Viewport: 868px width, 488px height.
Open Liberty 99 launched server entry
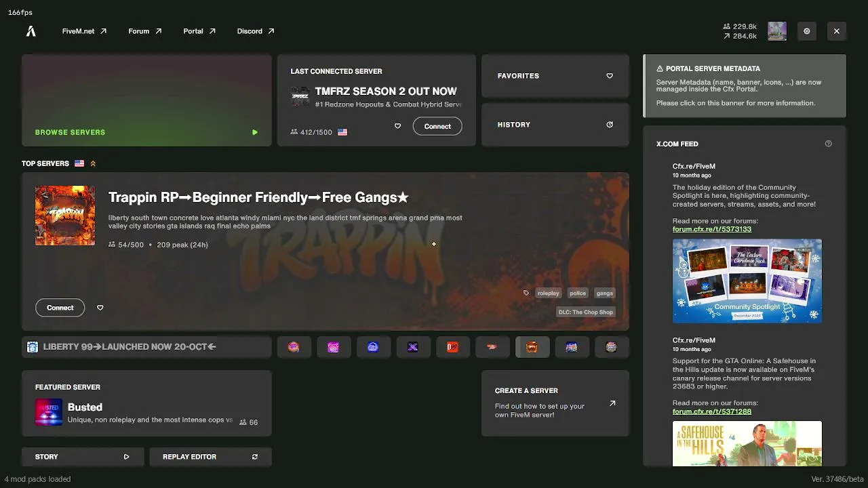click(146, 347)
